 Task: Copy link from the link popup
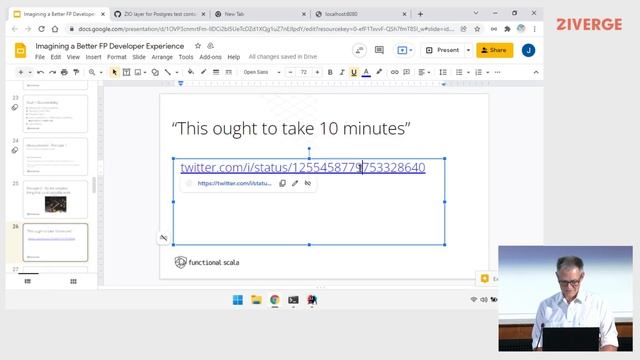[282, 183]
